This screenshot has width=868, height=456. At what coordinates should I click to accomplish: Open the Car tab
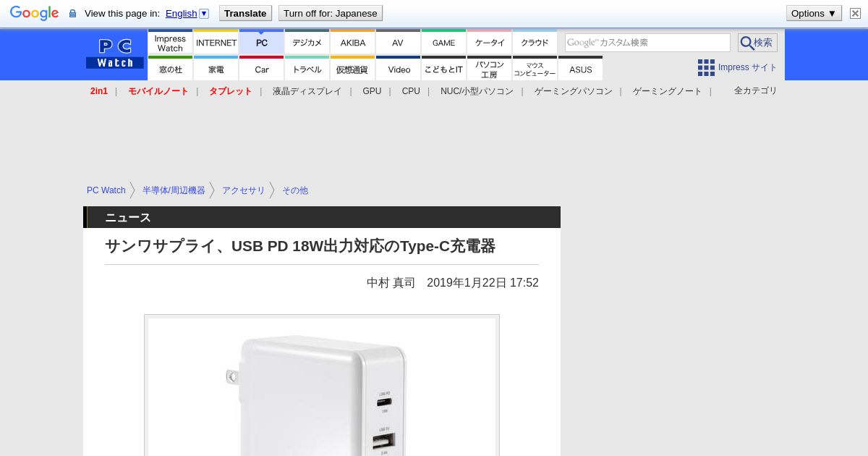click(261, 69)
